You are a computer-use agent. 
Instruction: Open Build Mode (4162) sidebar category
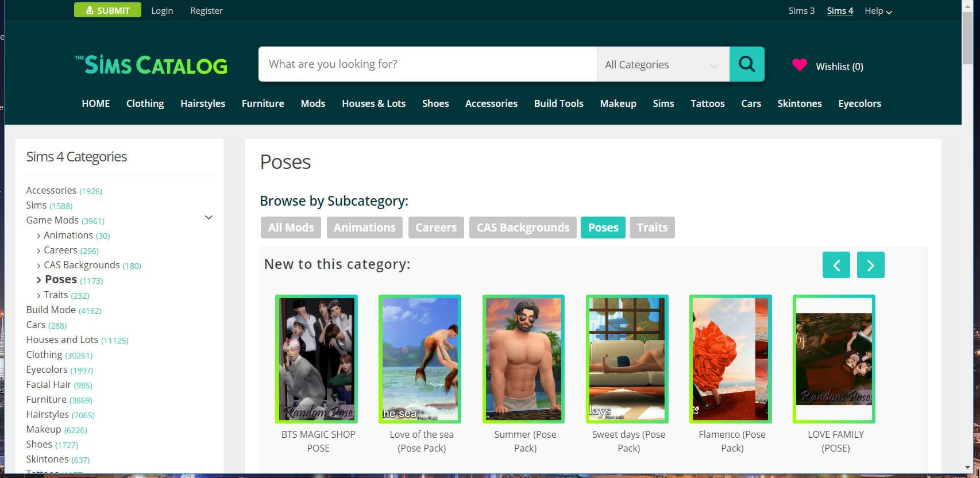(x=64, y=310)
